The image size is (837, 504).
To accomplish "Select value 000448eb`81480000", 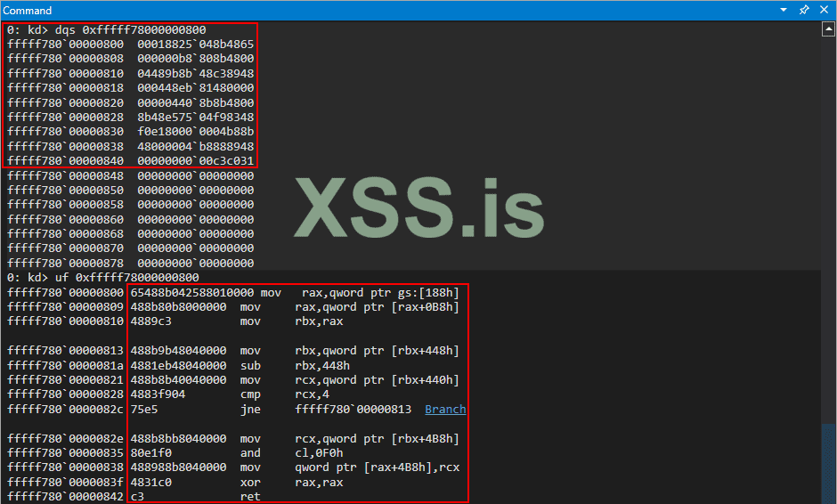I will (195, 88).
